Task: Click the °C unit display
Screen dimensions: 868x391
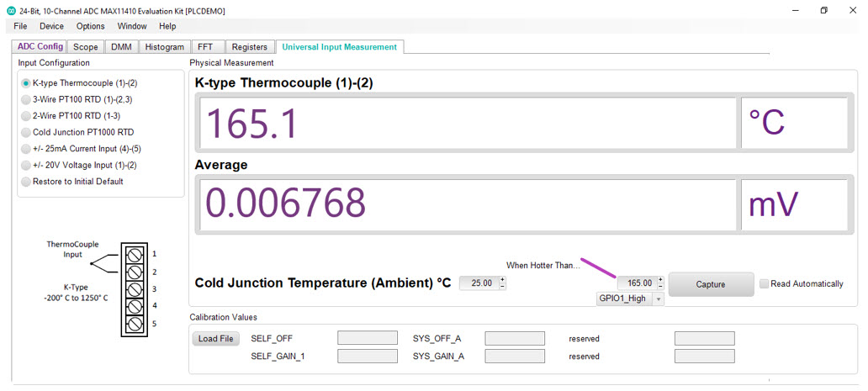Action: [x=794, y=124]
